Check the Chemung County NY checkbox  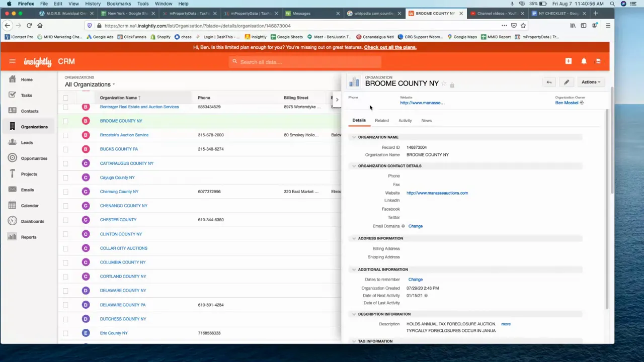[x=65, y=192]
